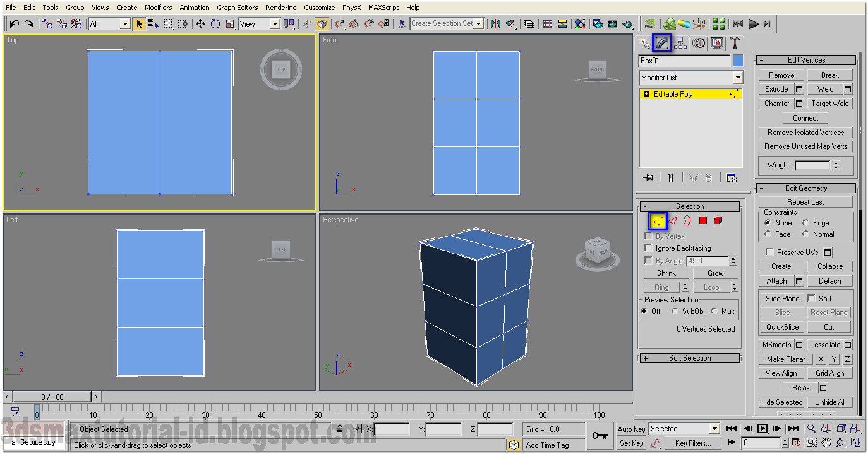Viewport: 868px width, 454px height.
Task: Open the Graph Editors menu
Action: (x=237, y=7)
